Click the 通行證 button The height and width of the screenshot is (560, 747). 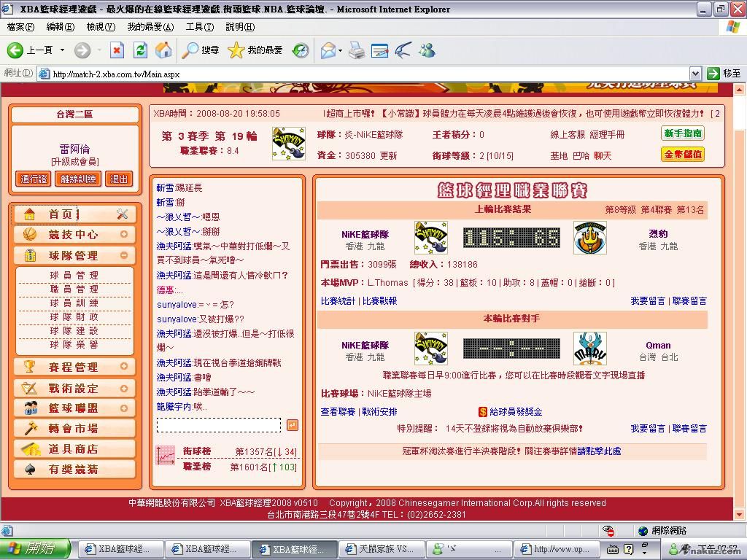(x=34, y=179)
